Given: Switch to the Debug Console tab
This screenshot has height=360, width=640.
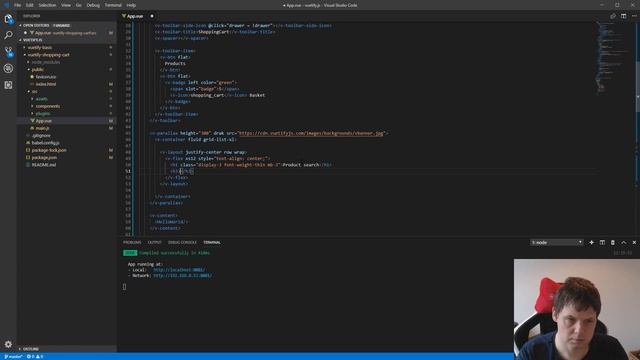Looking at the screenshot, I should pos(182,242).
